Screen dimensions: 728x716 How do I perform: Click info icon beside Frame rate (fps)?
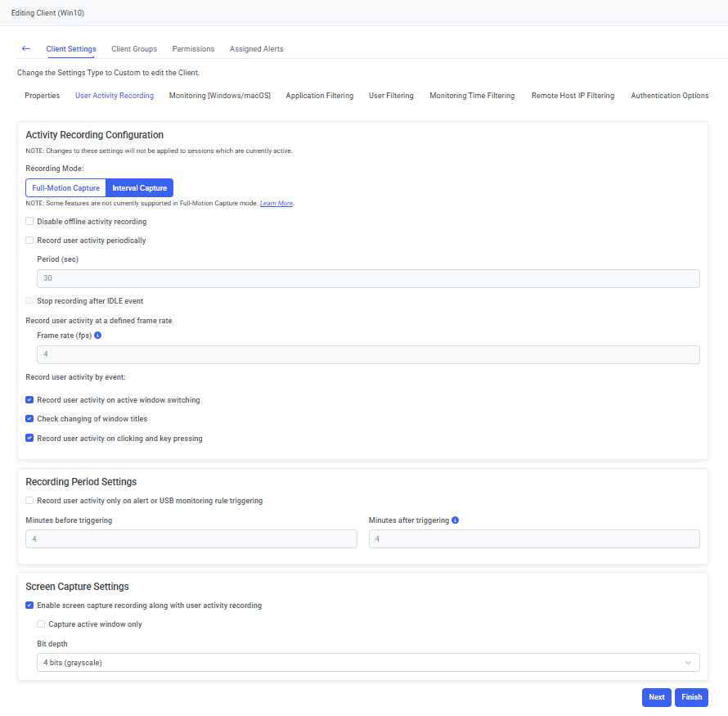98,335
